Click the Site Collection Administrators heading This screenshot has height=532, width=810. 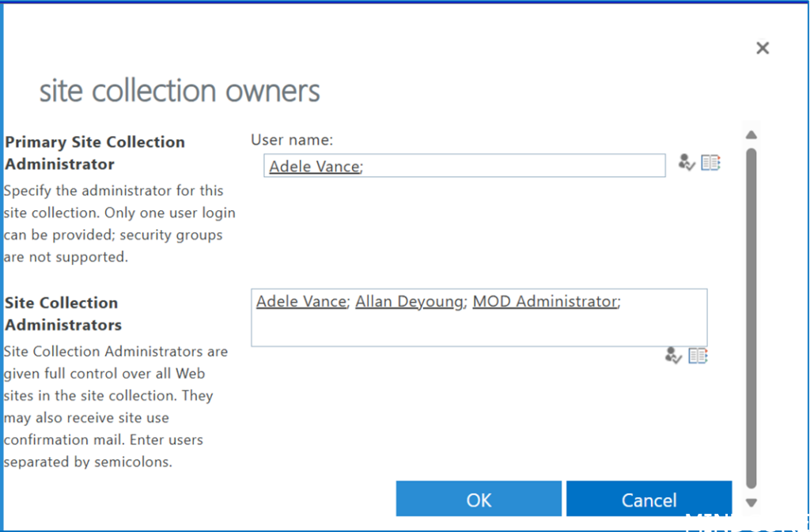63,313
